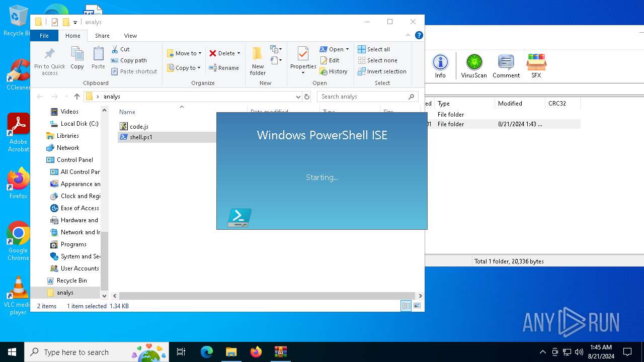
Task: Open the Easy access dropdown icon
Action: [276, 60]
